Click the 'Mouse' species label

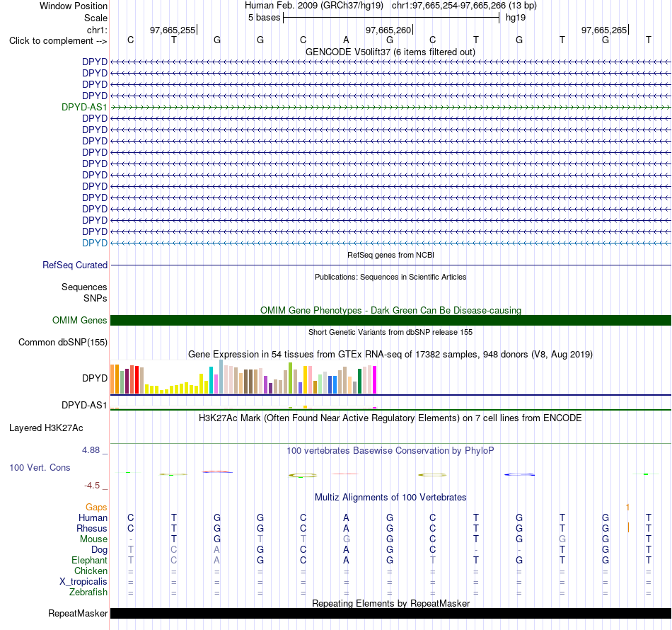click(x=93, y=539)
